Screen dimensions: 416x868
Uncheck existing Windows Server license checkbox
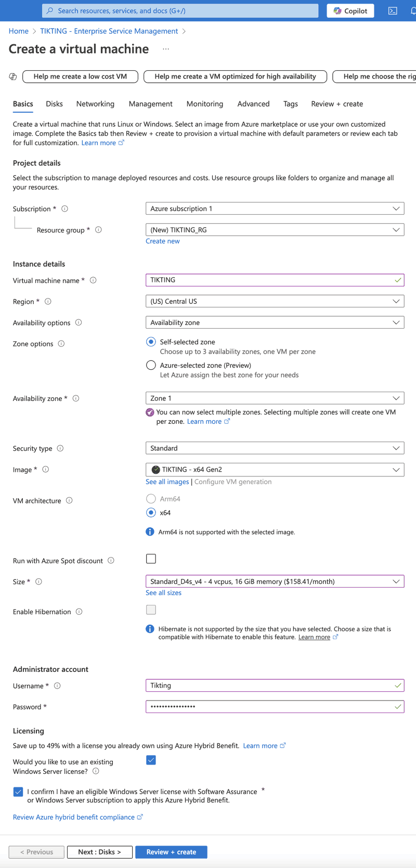151,760
